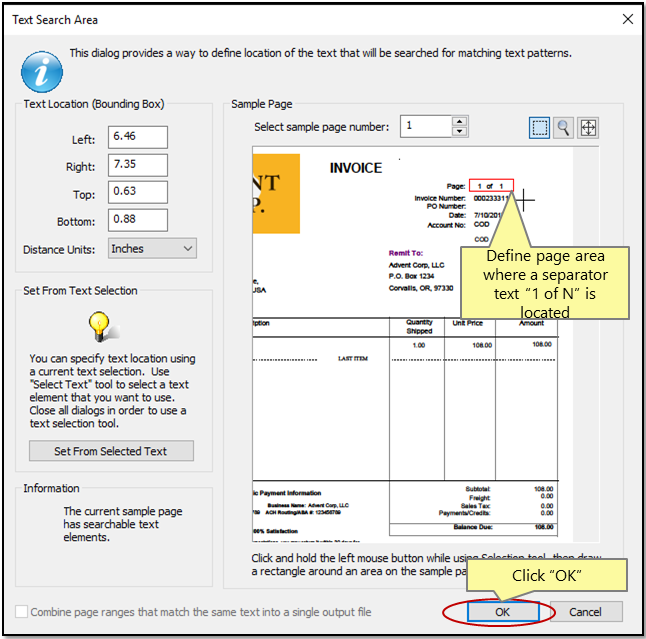This screenshot has width=646, height=639.
Task: Click 'Sales Tax:' label in preview
Action: pos(475,506)
